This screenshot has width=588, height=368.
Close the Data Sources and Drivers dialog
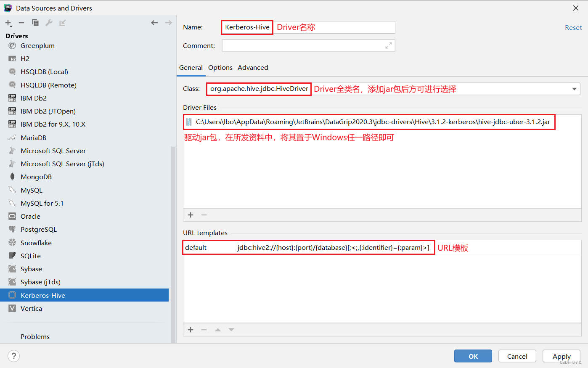[576, 8]
